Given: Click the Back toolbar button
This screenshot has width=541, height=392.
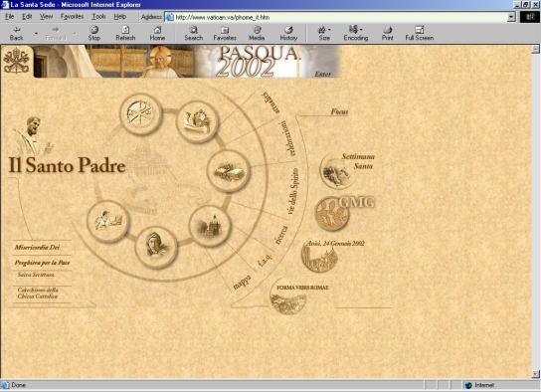Looking at the screenshot, I should click(x=16, y=33).
